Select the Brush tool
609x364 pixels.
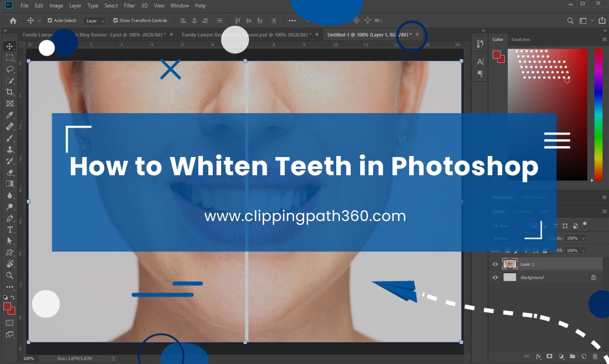10,138
